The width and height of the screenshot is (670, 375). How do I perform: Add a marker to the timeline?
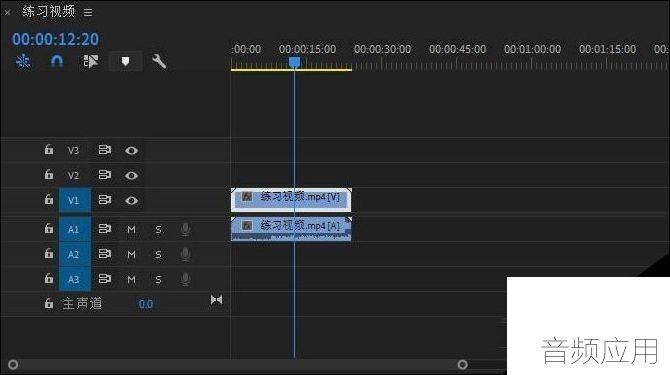coord(125,62)
